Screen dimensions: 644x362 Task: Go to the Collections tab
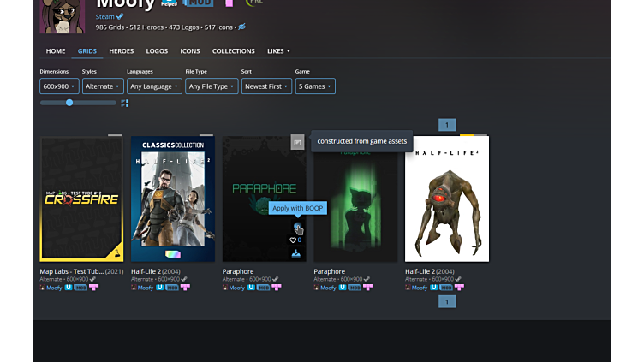pyautogui.click(x=233, y=51)
